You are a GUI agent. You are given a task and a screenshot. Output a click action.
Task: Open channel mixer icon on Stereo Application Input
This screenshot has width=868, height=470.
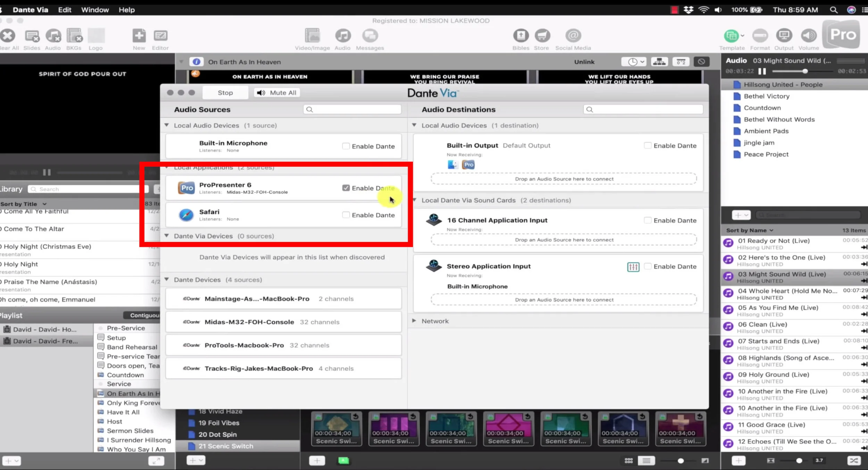tap(633, 267)
